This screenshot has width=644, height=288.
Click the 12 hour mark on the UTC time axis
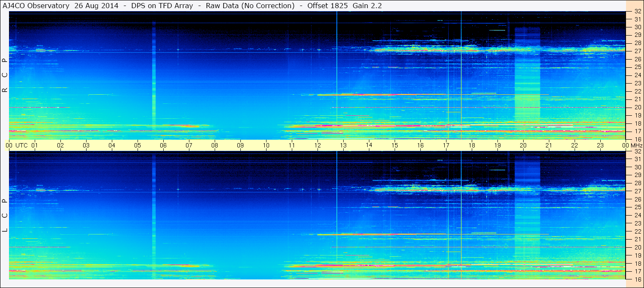click(318, 145)
